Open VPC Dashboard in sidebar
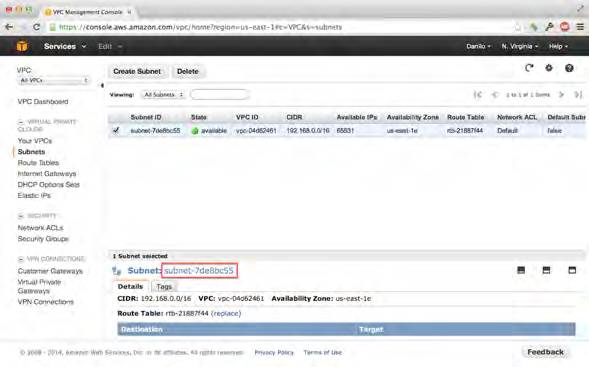 [43, 101]
